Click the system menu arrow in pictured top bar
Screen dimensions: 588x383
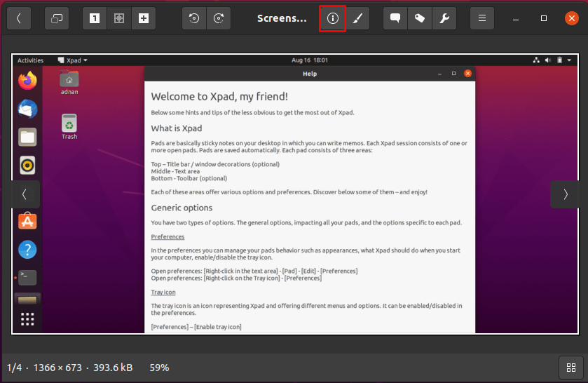[x=569, y=60]
